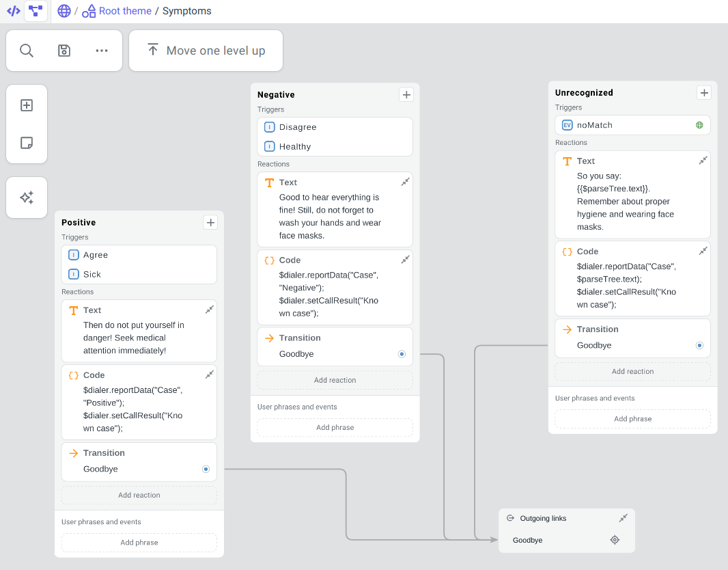Click Add reaction in Negative state
The height and width of the screenshot is (570, 728).
335,380
